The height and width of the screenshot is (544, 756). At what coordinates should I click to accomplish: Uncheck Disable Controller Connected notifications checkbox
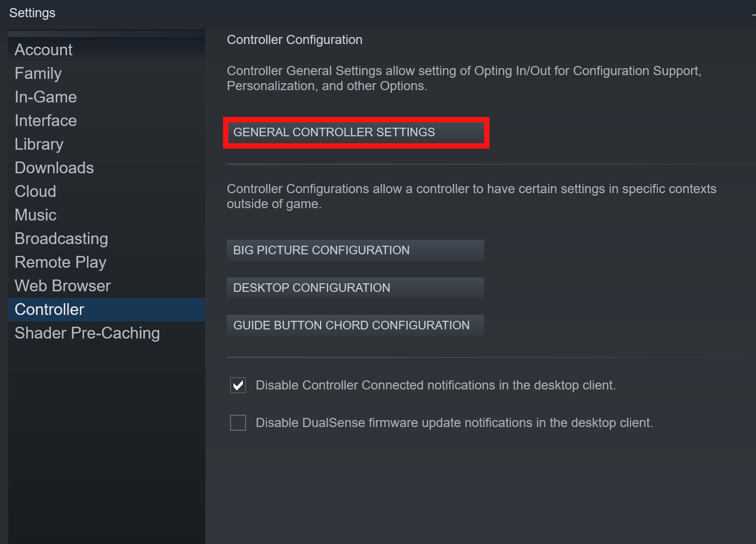(238, 385)
